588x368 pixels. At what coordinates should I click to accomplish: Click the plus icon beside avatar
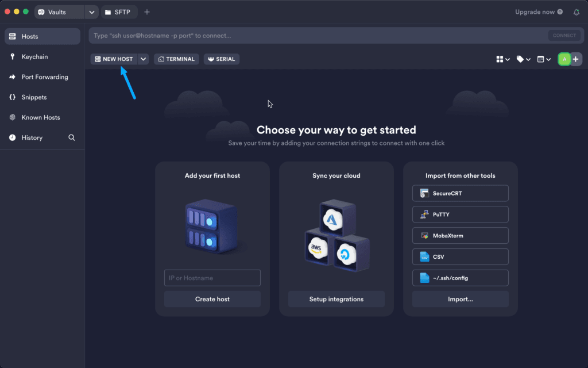(576, 59)
